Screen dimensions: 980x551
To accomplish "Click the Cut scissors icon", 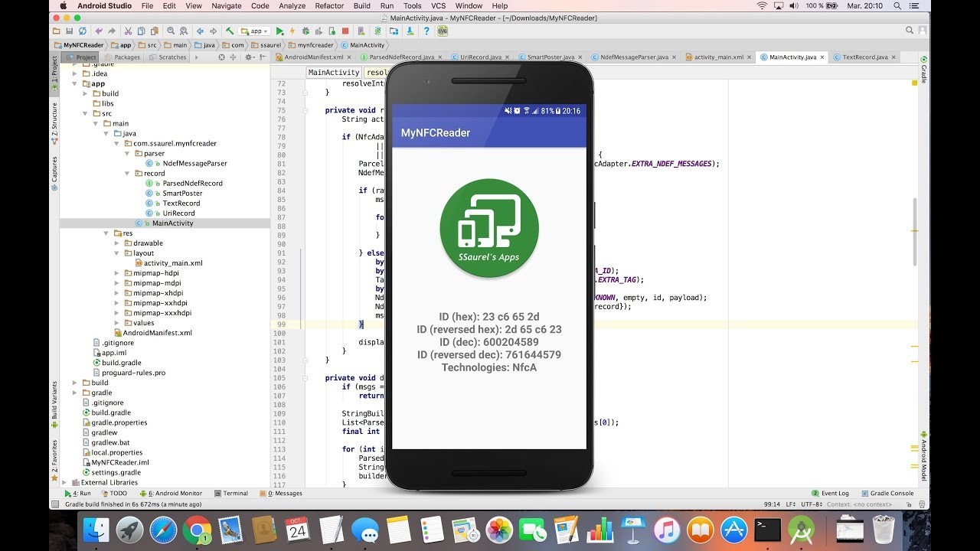I will pyautogui.click(x=128, y=31).
